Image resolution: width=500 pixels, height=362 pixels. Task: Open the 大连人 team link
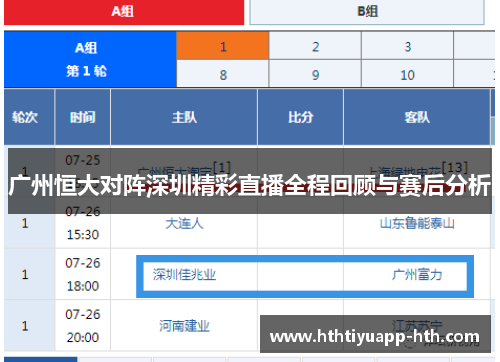tap(184, 223)
